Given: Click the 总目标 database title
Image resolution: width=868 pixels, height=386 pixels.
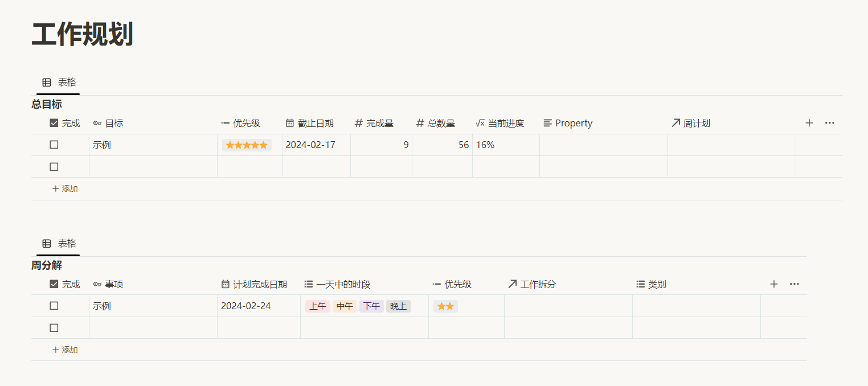Looking at the screenshot, I should click(47, 104).
